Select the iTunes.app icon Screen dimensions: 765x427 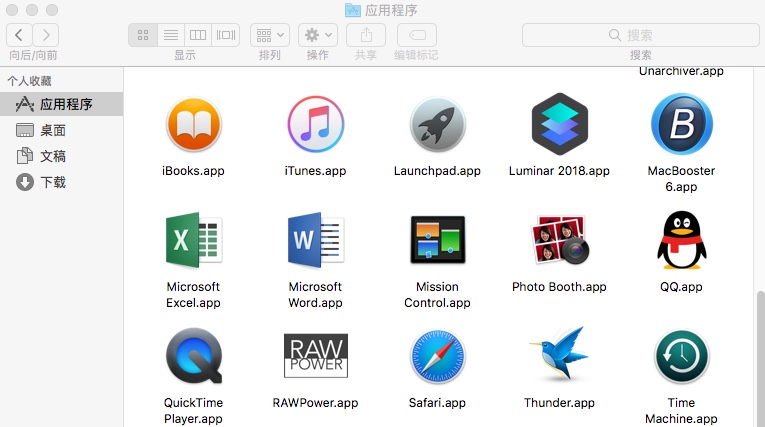tap(316, 124)
